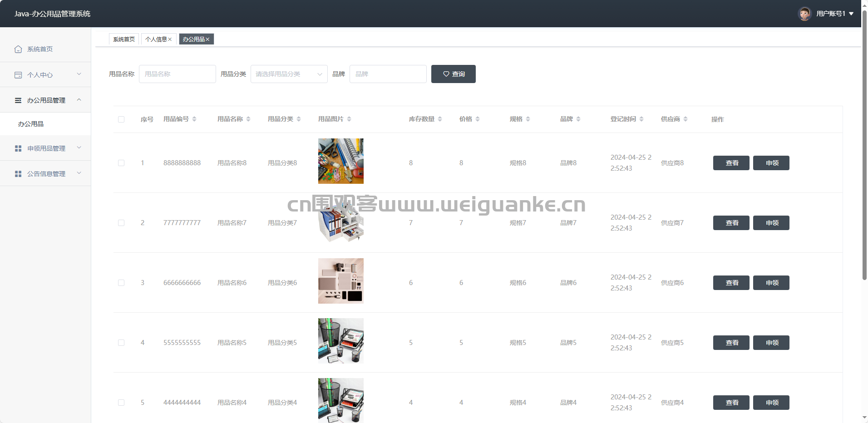Switch to the 系统首页 tab
The image size is (868, 423).
124,39
